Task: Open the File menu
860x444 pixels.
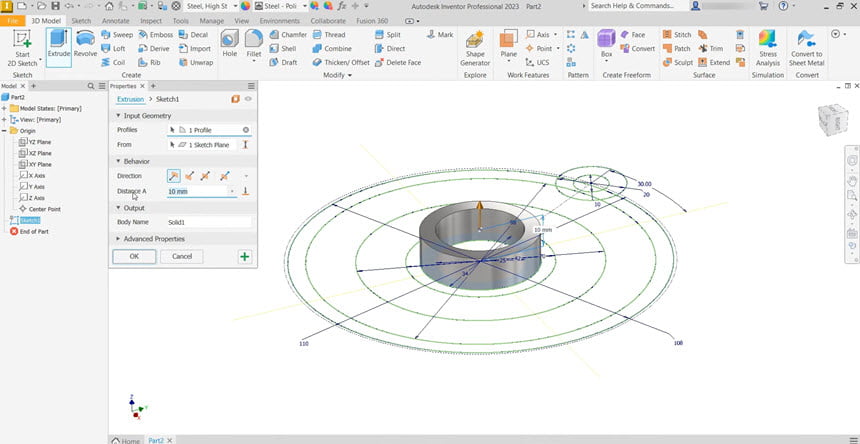Action: point(13,21)
